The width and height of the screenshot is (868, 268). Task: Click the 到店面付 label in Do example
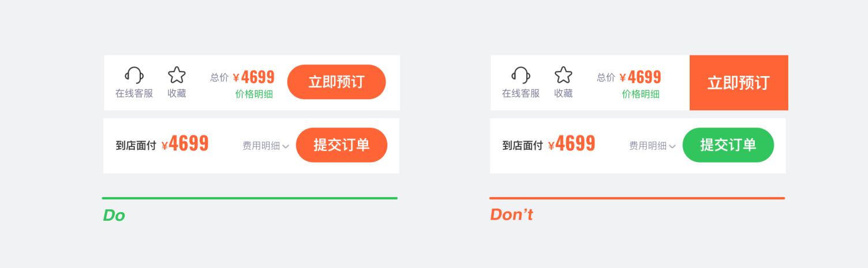136,146
